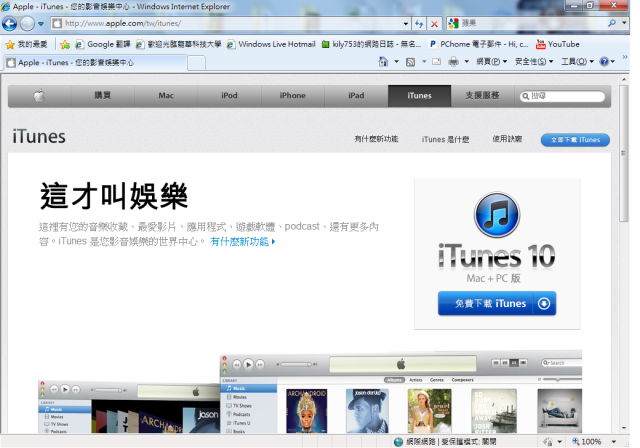Click the red Stop loading icon

tap(434, 24)
